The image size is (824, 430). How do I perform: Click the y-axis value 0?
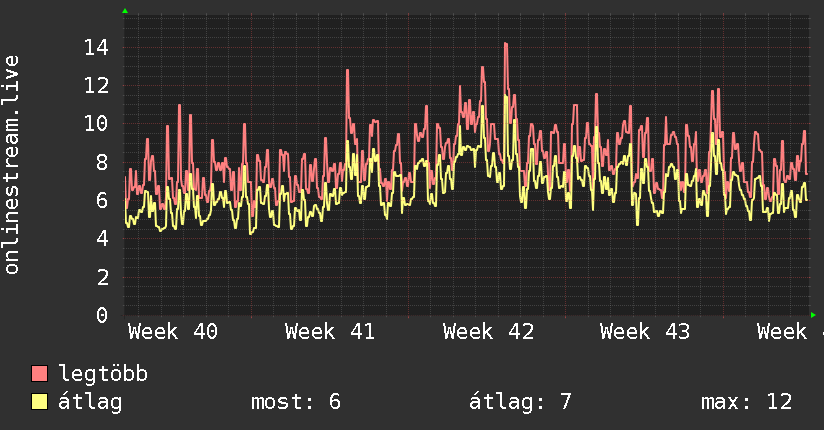102,315
